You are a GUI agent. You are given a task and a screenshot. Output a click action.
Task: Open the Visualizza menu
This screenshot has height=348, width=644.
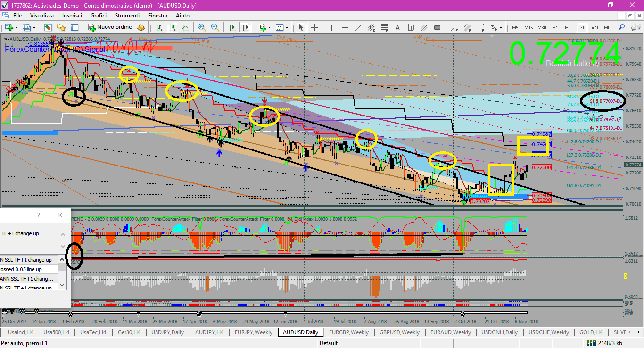[42, 16]
